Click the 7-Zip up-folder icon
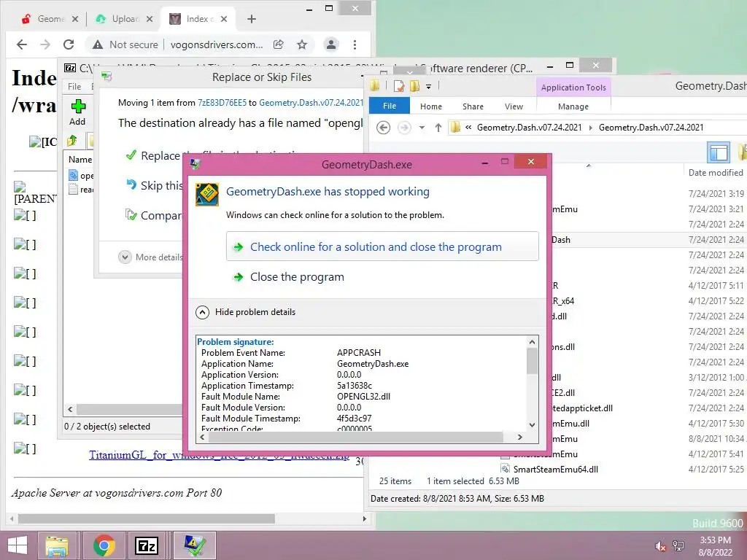Viewport: 747px width, 560px height. pos(72,141)
